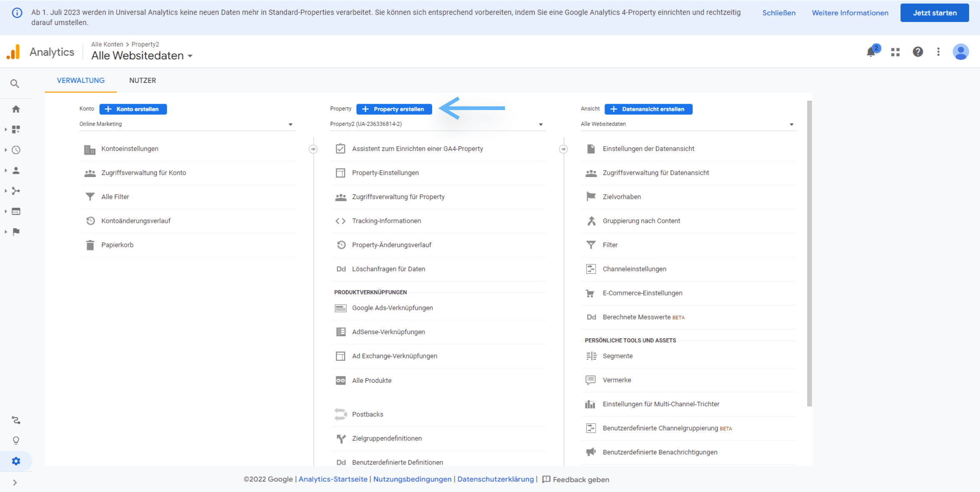980x492 pixels.
Task: Click the Papierkorb trash icon
Action: [x=90, y=245]
